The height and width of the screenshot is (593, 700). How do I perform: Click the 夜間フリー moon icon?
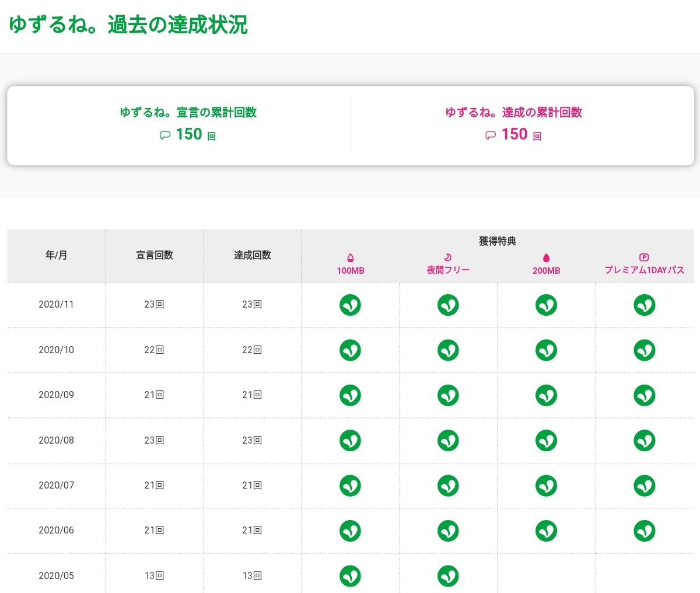point(448,257)
